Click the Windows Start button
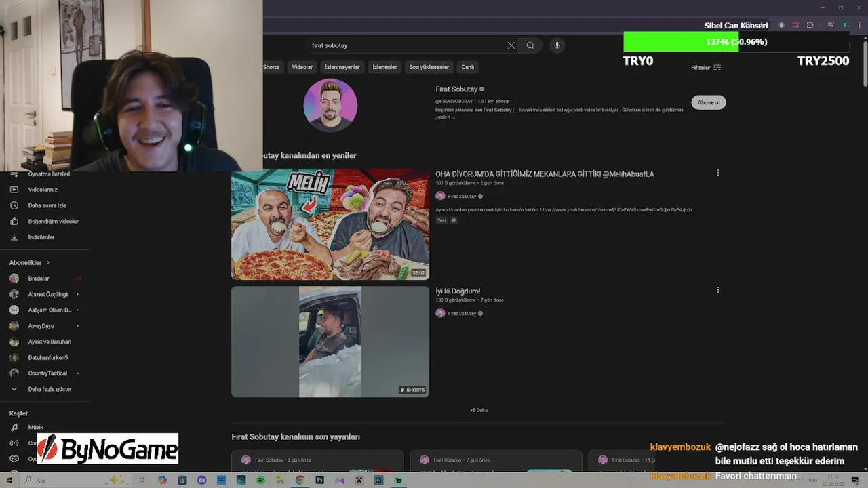The width and height of the screenshot is (868, 488). [10, 480]
